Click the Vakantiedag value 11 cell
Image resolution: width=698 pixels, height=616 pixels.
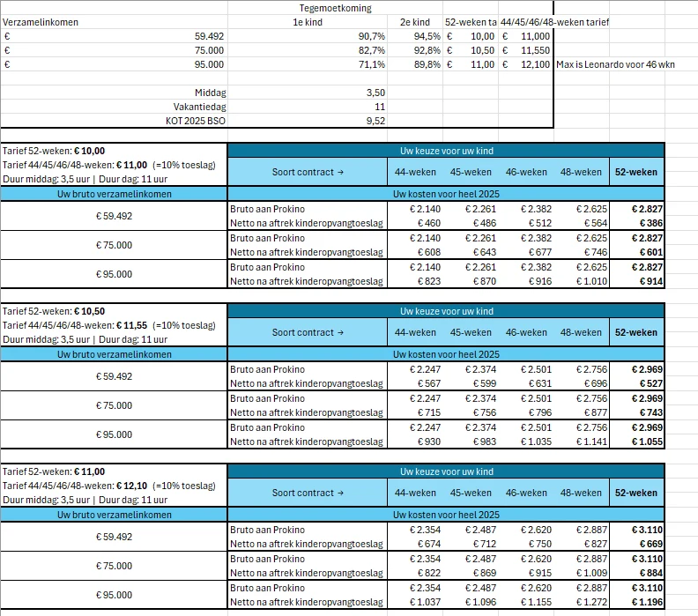coord(308,107)
